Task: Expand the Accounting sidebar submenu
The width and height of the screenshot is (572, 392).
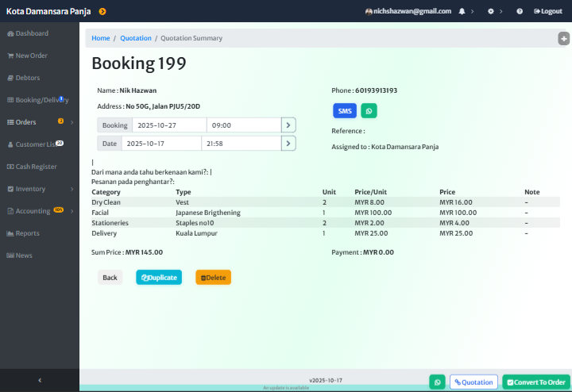Action: (71, 211)
